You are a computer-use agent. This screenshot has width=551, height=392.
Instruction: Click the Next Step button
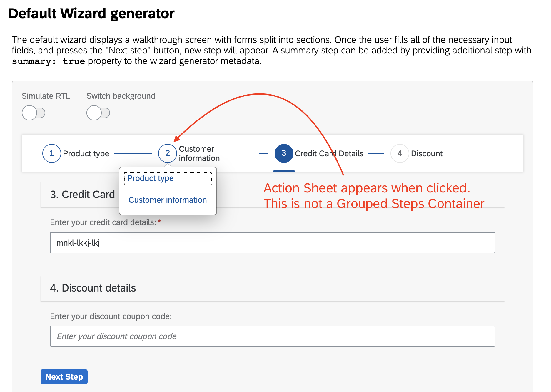[64, 377]
